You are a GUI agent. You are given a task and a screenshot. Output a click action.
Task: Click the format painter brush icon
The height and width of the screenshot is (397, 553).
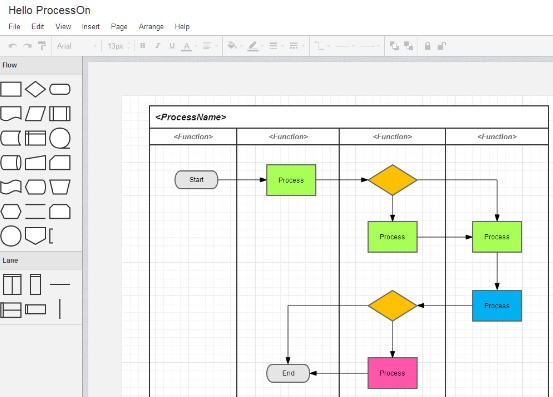(x=42, y=46)
